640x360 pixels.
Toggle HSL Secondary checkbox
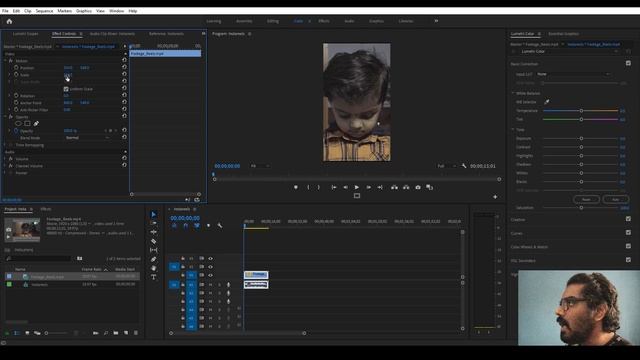(628, 260)
